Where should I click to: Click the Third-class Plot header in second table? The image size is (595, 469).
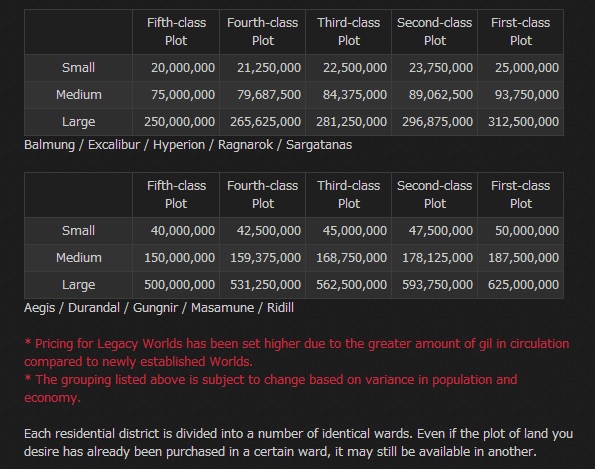[349, 195]
